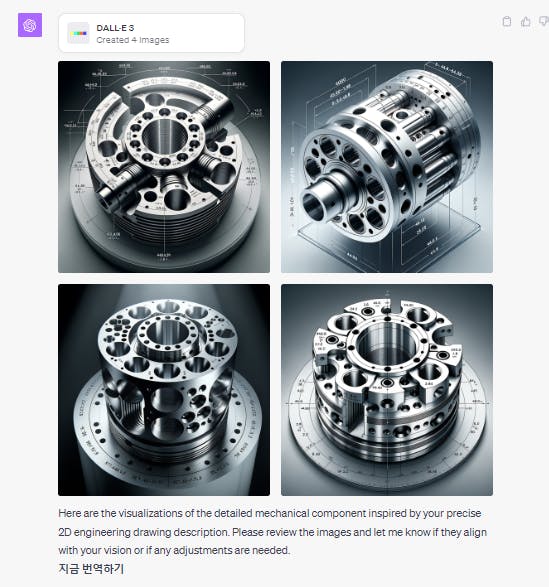Click the protruding shaft in the glass-plate image

coord(325,198)
